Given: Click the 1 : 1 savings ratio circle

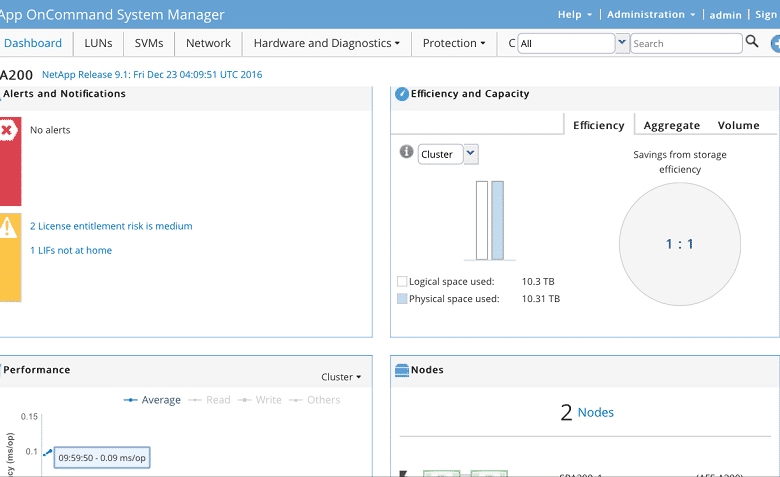Looking at the screenshot, I should (680, 244).
